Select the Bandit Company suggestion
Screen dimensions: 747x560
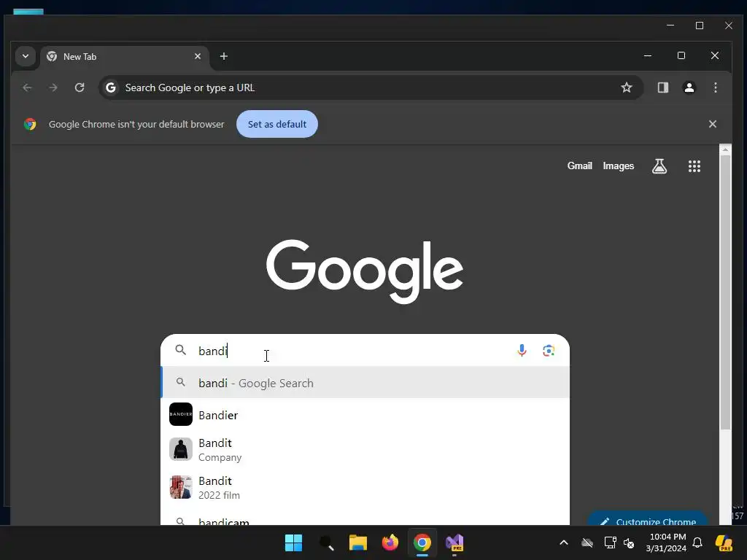[x=365, y=449]
